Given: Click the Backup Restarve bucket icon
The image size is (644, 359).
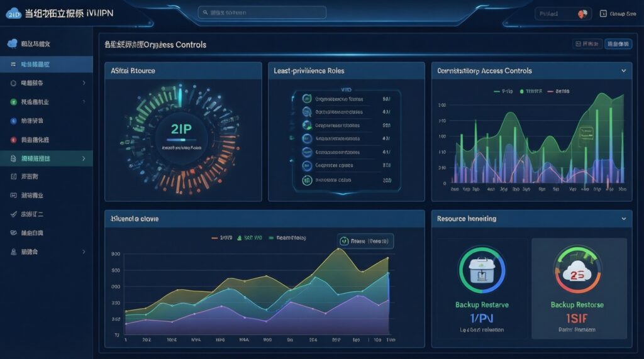Looking at the screenshot, I should (481, 270).
